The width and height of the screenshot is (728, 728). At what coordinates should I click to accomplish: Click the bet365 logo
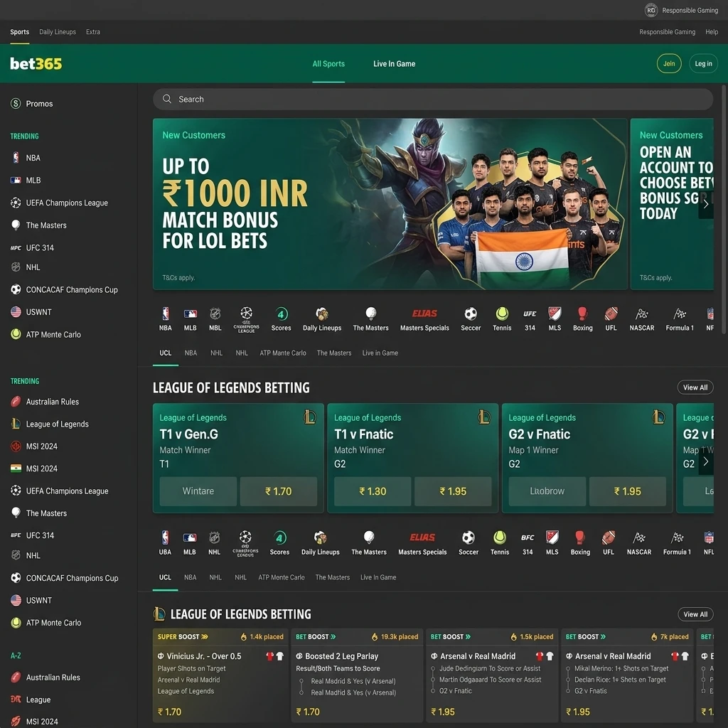[36, 63]
